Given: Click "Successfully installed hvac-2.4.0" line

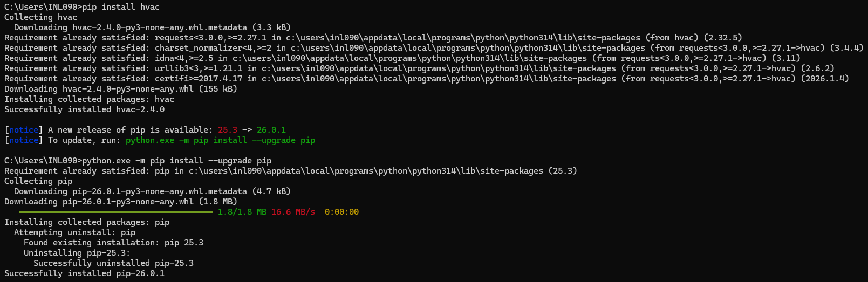Looking at the screenshot, I should 84,109.
